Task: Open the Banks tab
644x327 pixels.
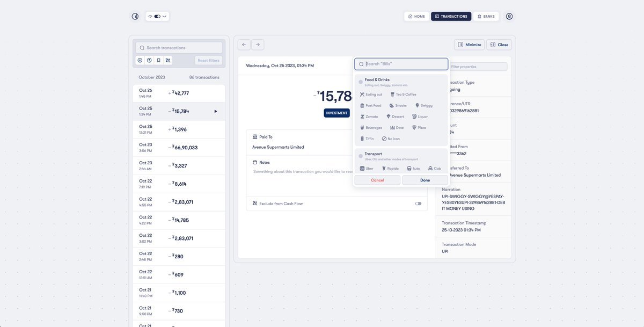Action: tap(486, 17)
